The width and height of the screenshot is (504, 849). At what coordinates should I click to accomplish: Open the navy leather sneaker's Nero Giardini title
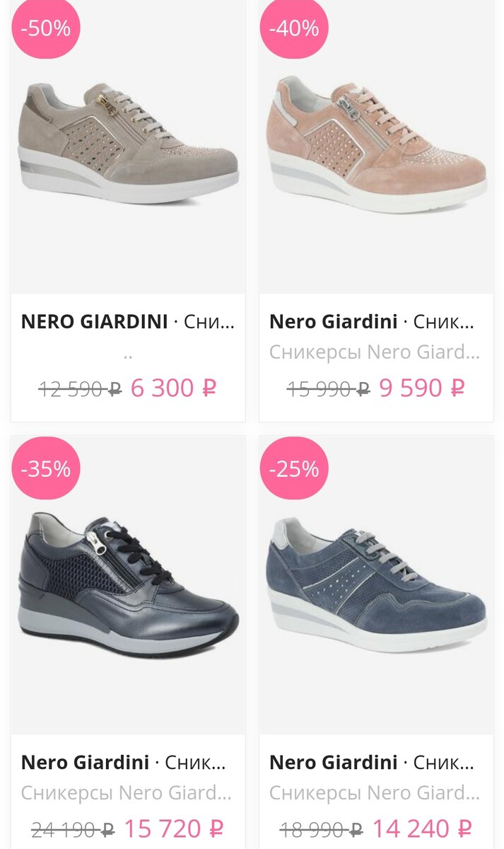coord(85,762)
